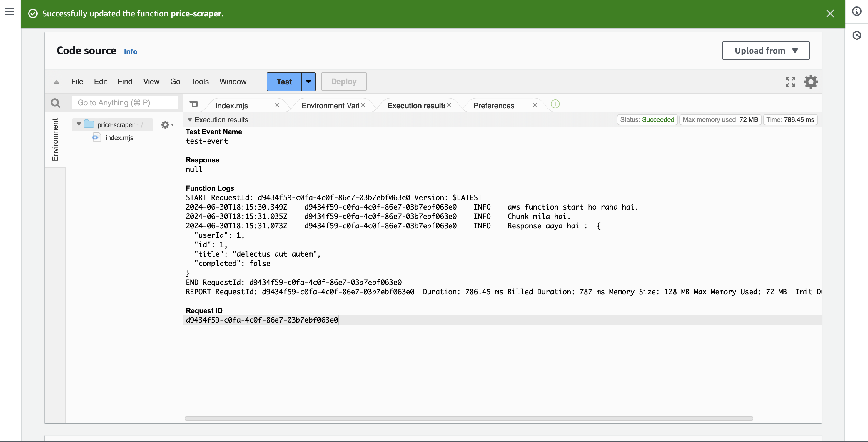Collapse the menu bar with the up arrow
868x442 pixels.
click(x=56, y=82)
